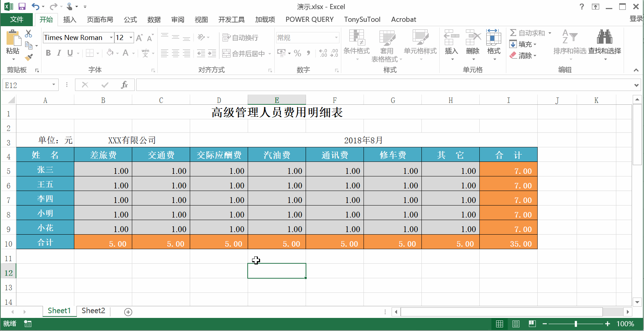This screenshot has width=644, height=331.
Task: Open the font name dropdown
Action: 110,37
